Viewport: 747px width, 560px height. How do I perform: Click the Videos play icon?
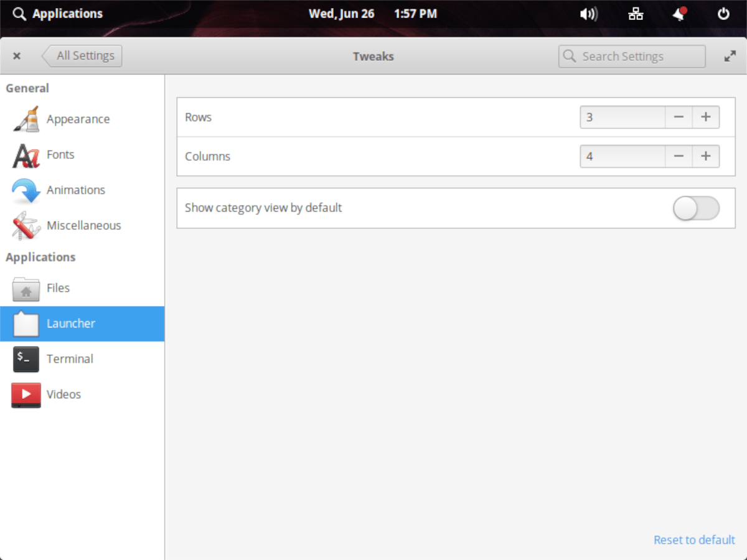pyautogui.click(x=26, y=394)
